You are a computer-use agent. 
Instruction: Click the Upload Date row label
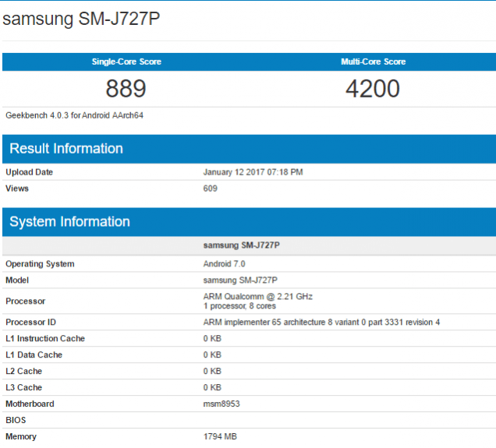[29, 172]
